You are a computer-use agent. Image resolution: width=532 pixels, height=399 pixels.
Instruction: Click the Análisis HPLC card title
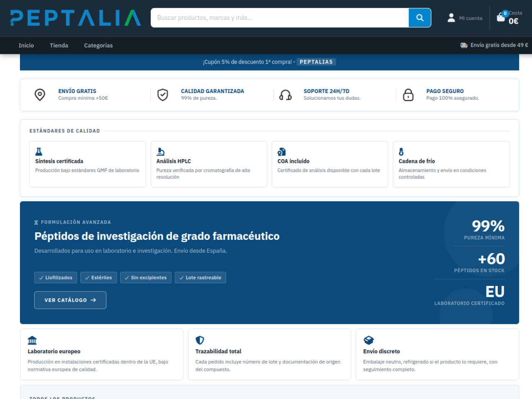174,161
